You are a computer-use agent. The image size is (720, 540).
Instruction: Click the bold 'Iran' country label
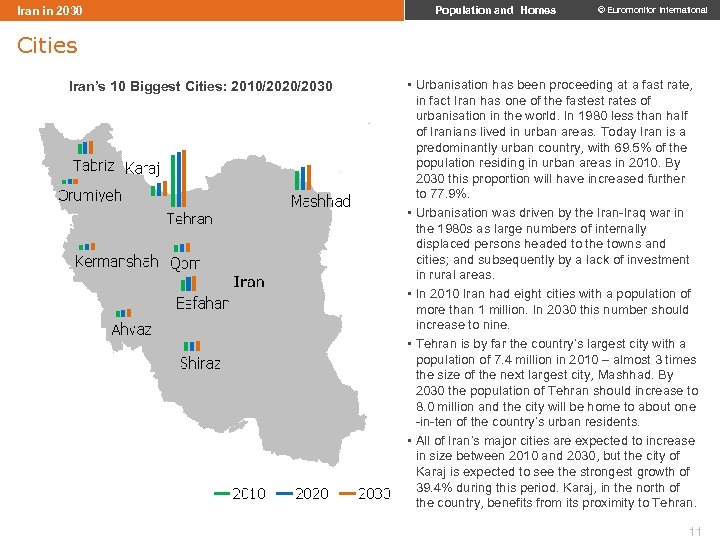pos(249,281)
